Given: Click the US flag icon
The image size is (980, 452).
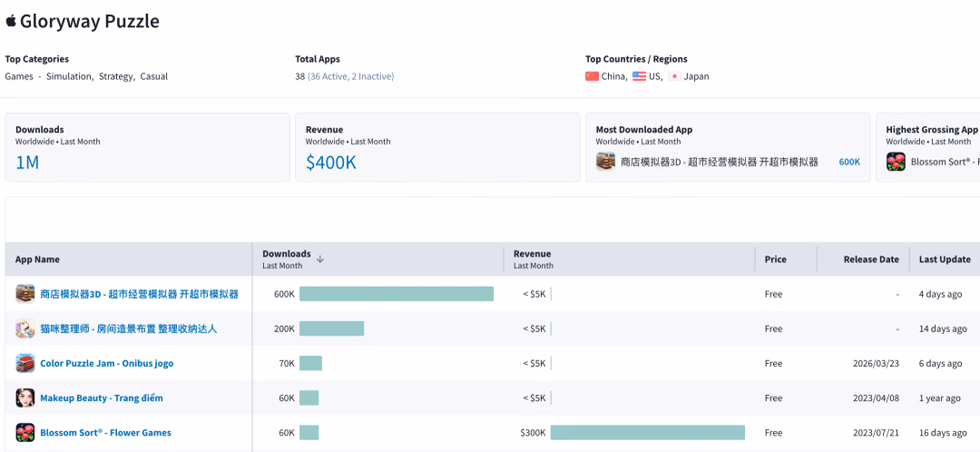Looking at the screenshot, I should click(x=639, y=76).
